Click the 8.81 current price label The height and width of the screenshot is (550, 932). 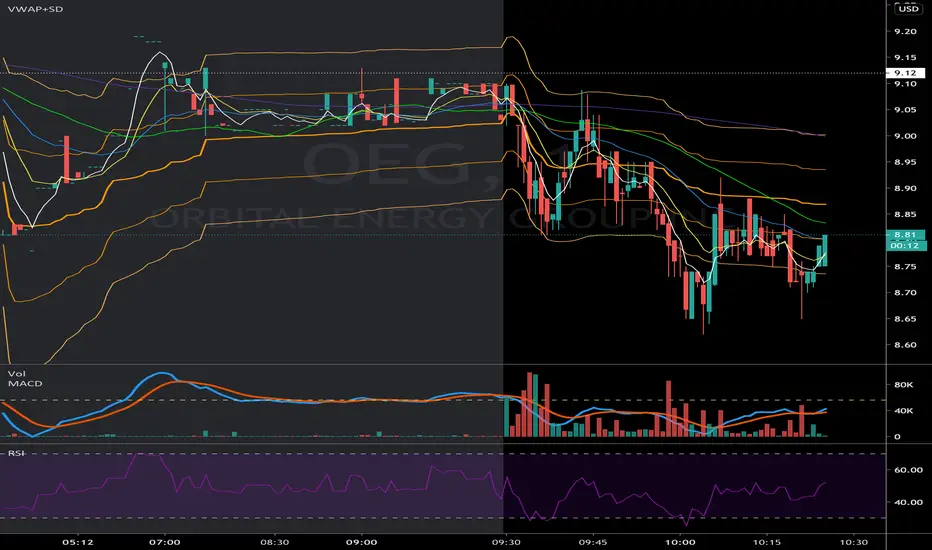pyautogui.click(x=905, y=235)
